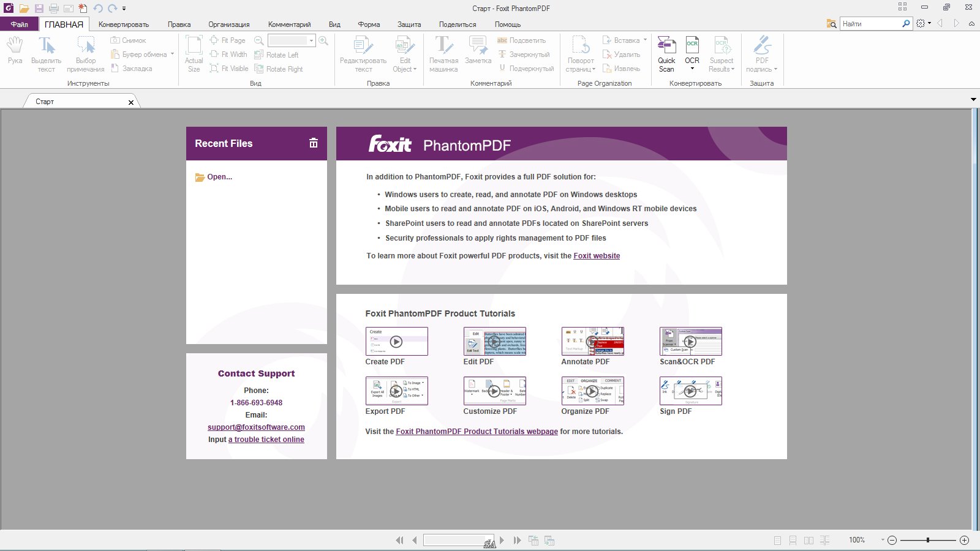Click the Извлечь extract pages button
Screen dimensions: 980x551
coord(621,69)
